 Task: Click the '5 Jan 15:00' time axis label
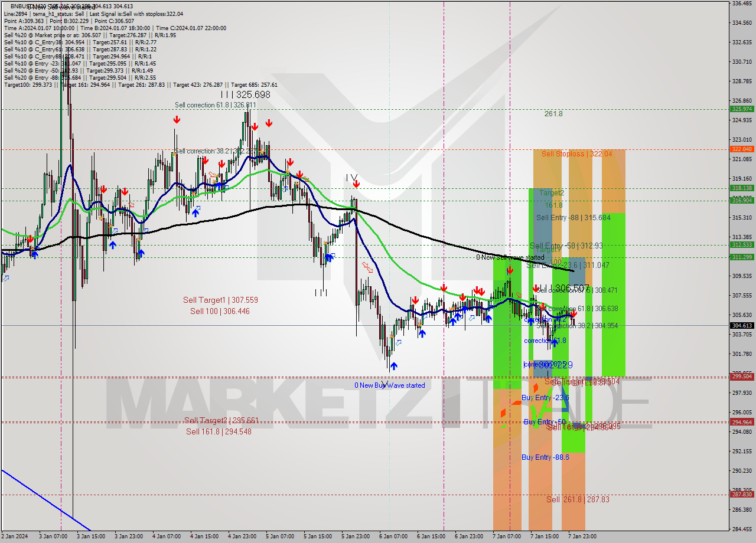(x=318, y=537)
